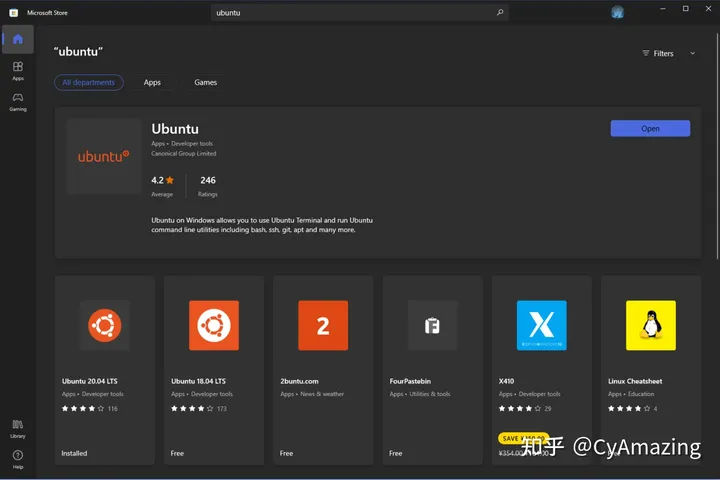Image resolution: width=720 pixels, height=480 pixels.
Task: Open the Gaming sidebar section
Action: (x=18, y=102)
